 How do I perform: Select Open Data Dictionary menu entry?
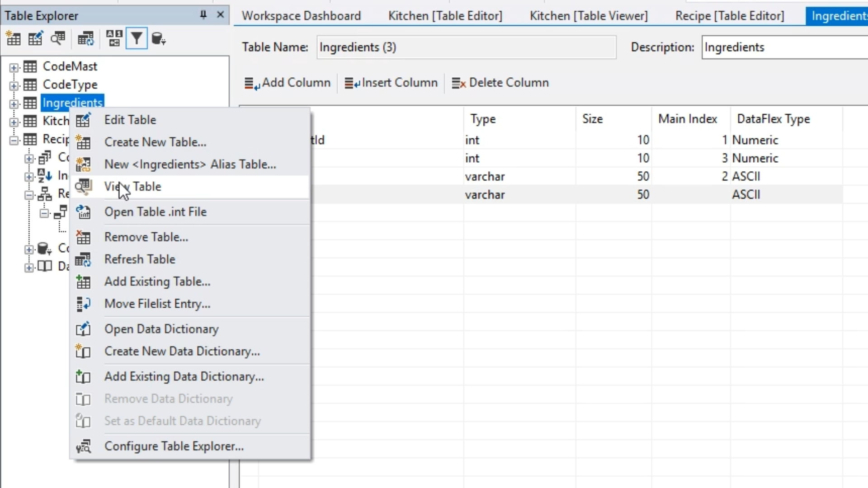[161, 329]
